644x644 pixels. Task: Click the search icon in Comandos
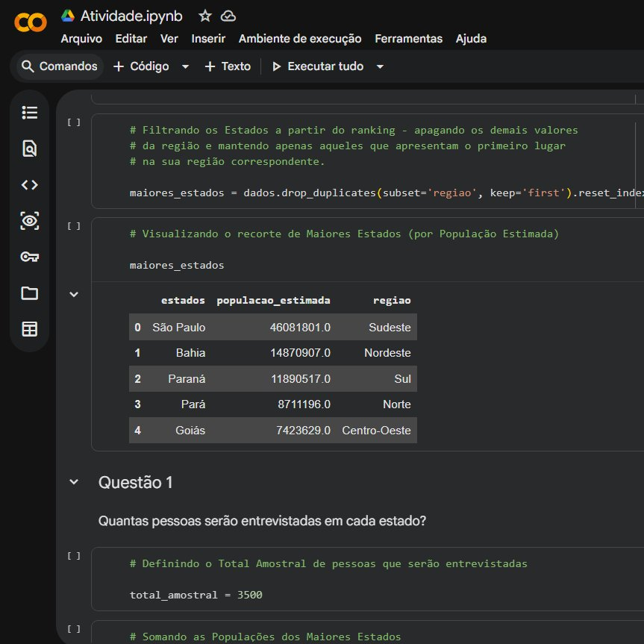pyautogui.click(x=28, y=66)
